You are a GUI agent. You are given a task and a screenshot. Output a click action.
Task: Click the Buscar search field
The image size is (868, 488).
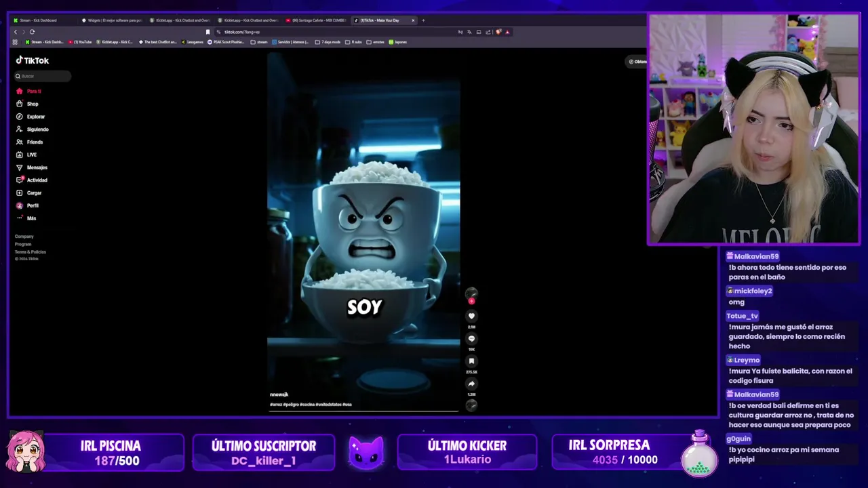43,76
